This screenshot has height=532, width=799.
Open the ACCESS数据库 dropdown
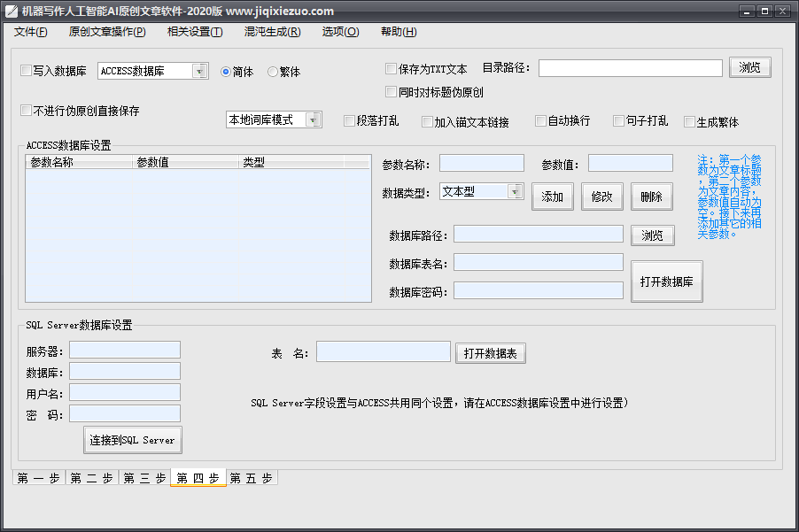(200, 72)
